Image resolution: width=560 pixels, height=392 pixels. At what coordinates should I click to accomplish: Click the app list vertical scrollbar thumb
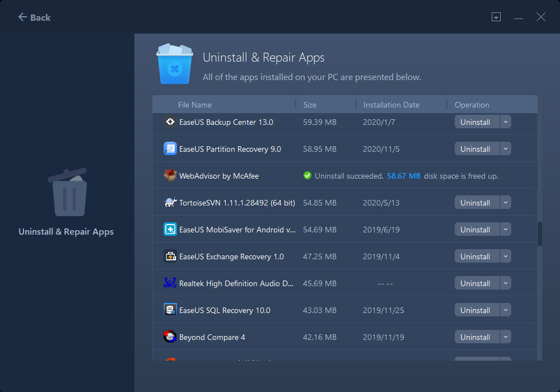540,234
